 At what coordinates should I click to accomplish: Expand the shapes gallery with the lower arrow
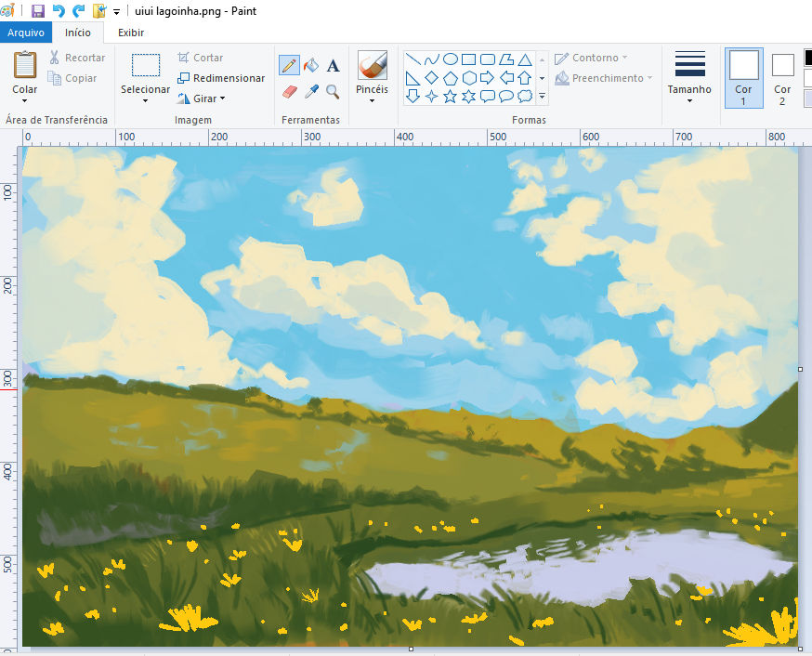[542, 96]
